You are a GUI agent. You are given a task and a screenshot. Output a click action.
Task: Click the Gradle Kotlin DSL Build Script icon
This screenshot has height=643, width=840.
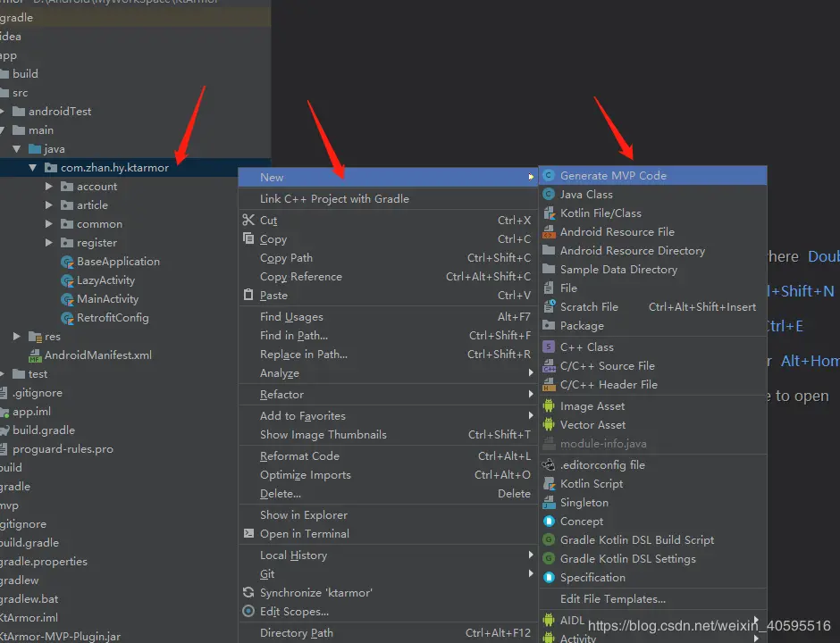point(549,539)
